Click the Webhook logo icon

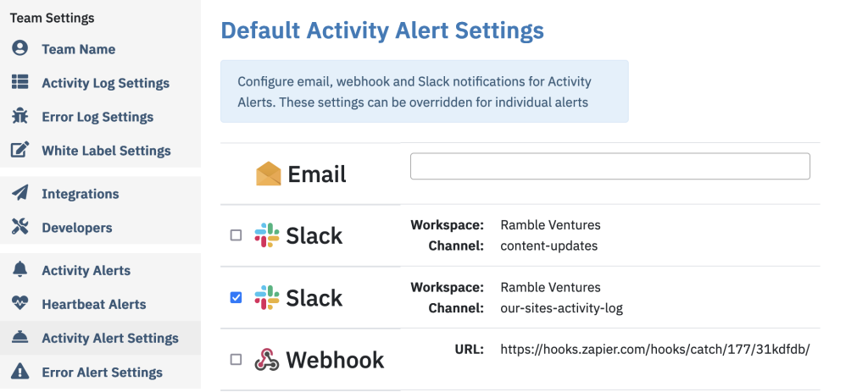point(267,360)
